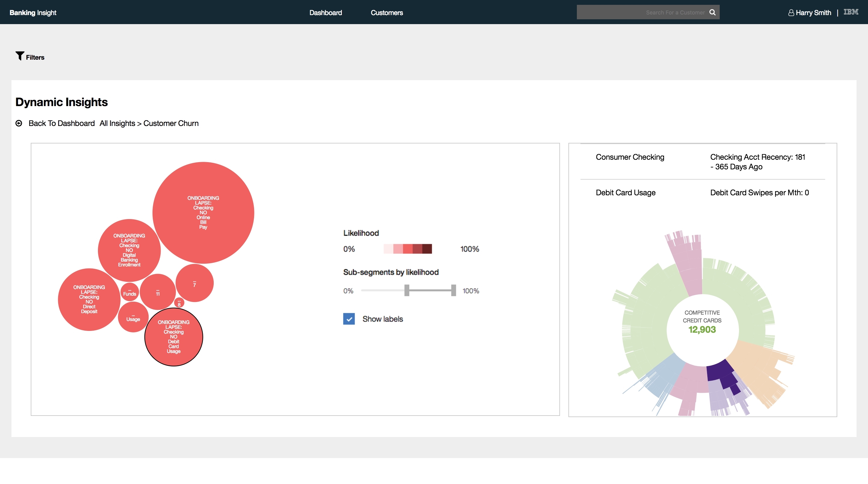Click the Filters funnel icon
The width and height of the screenshot is (868, 484).
click(x=20, y=56)
